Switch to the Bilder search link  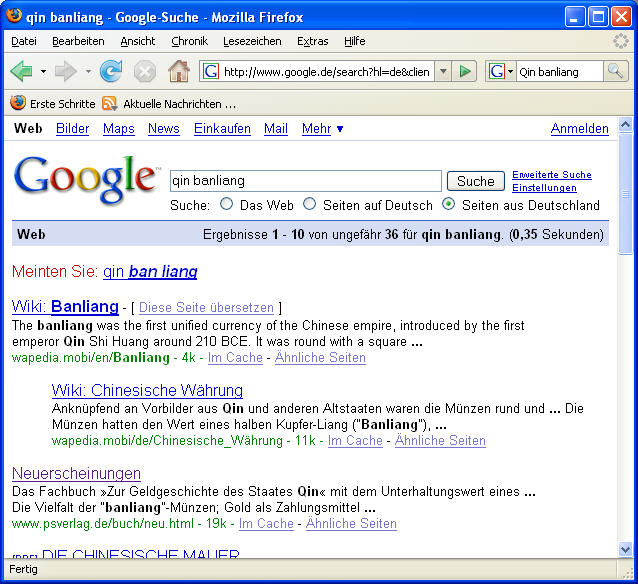click(x=72, y=129)
